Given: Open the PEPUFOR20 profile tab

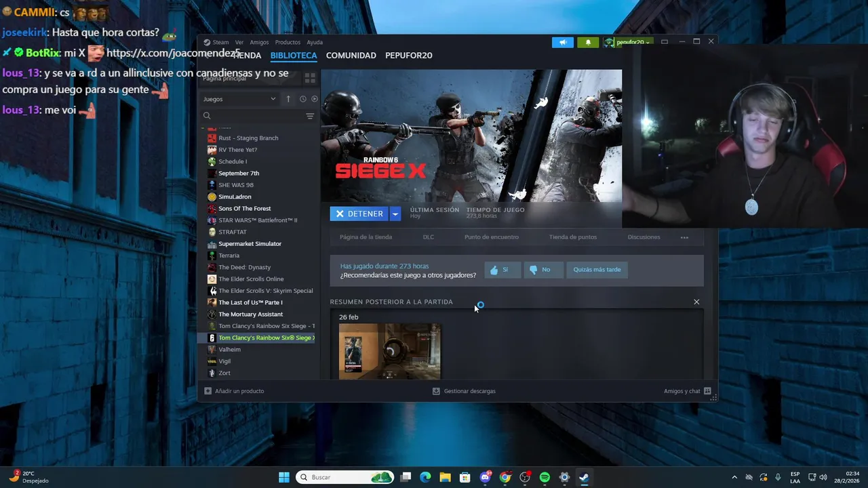Looking at the screenshot, I should [x=408, y=56].
